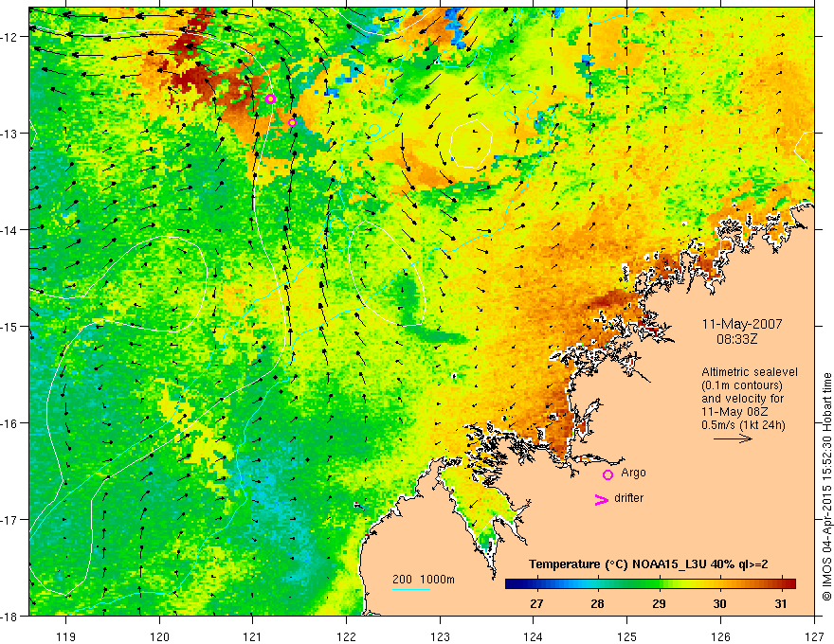Image resolution: width=834 pixels, height=644 pixels.
Task: Click the longitude label 121
Action: pos(253,636)
